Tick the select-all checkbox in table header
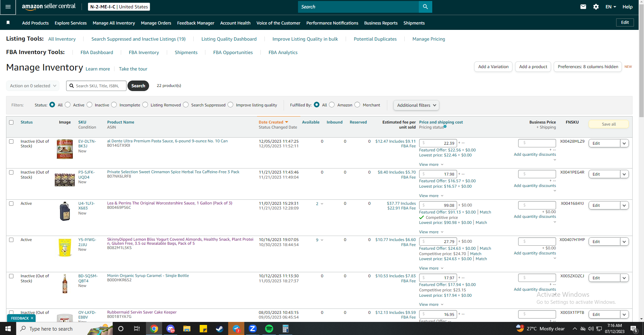The width and height of the screenshot is (644, 335). point(11,122)
